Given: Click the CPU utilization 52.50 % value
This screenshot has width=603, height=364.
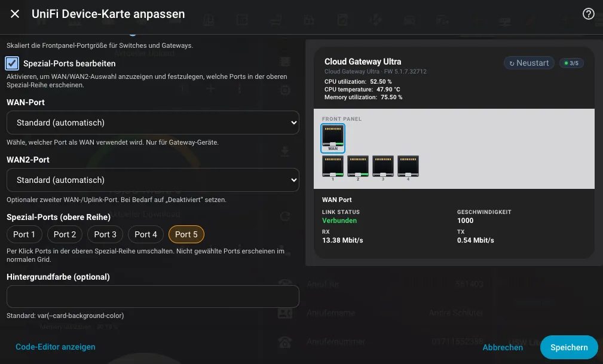Looking at the screenshot, I should coord(381,81).
